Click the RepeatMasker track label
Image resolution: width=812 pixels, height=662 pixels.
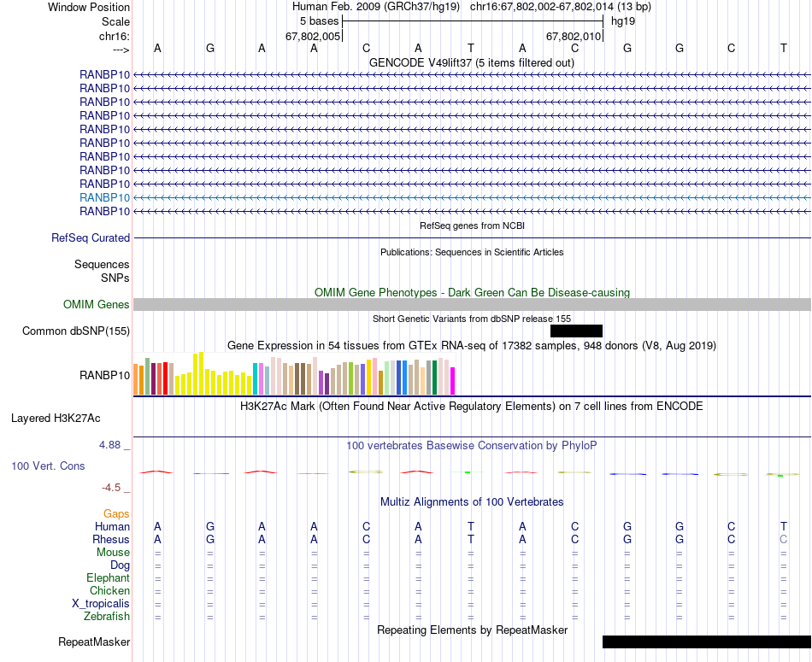[x=94, y=641]
